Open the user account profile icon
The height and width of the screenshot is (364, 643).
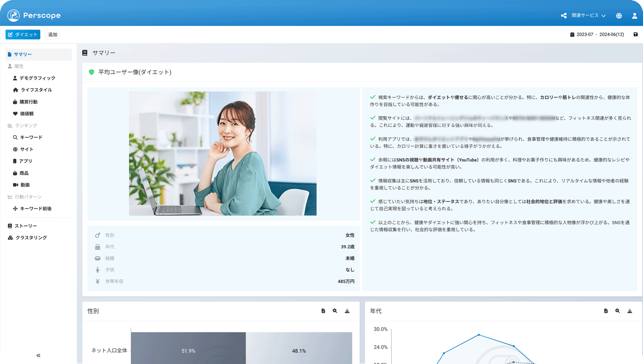[635, 16]
